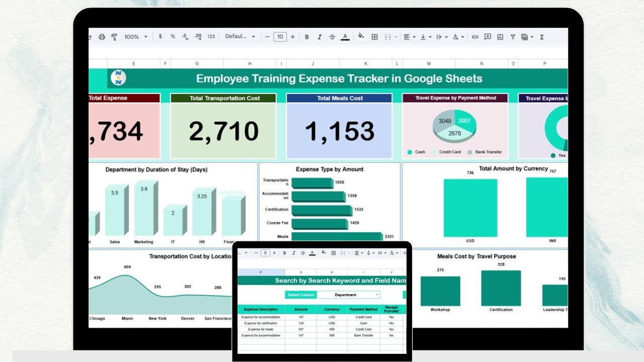The image size is (644, 362).
Task: Decrease font size next to size 10
Action: tap(267, 37)
